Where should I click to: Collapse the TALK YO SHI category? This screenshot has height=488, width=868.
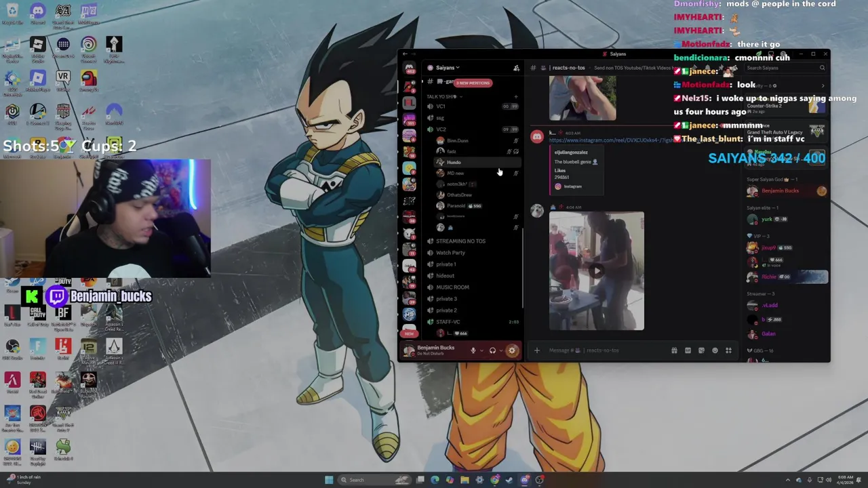tap(444, 96)
